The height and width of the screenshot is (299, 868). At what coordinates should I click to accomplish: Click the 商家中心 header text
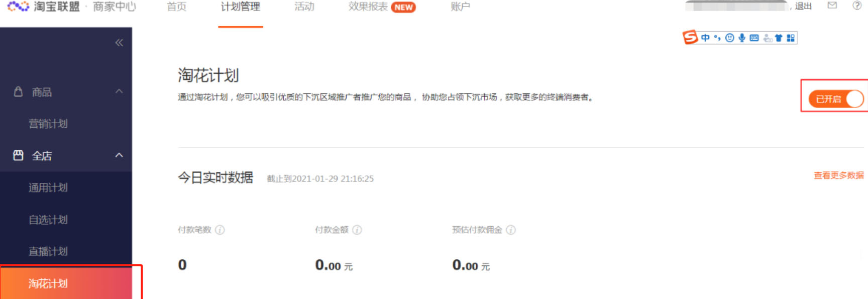[x=115, y=7]
